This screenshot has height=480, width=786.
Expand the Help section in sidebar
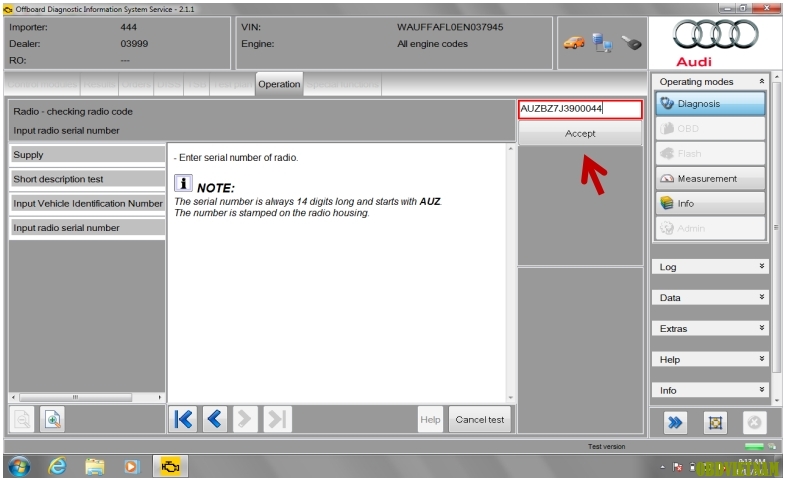tap(710, 359)
